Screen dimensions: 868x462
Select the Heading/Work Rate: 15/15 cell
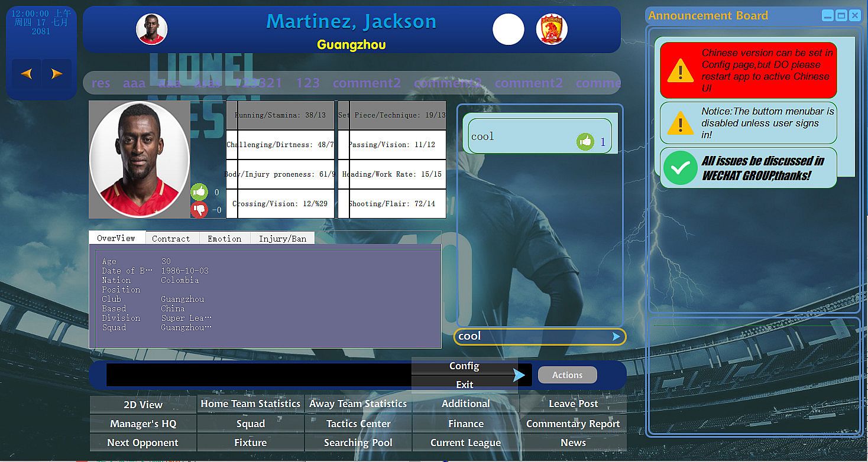coord(392,174)
